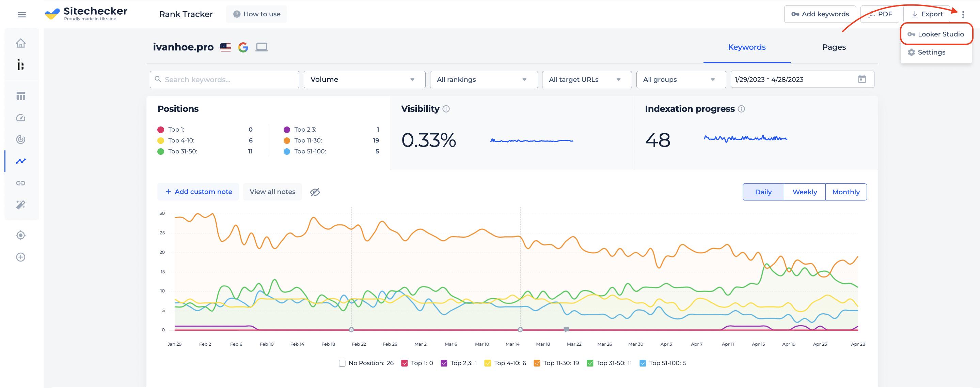Open the All groups dropdown
Viewport: 980px width, 388px height.
(681, 79)
